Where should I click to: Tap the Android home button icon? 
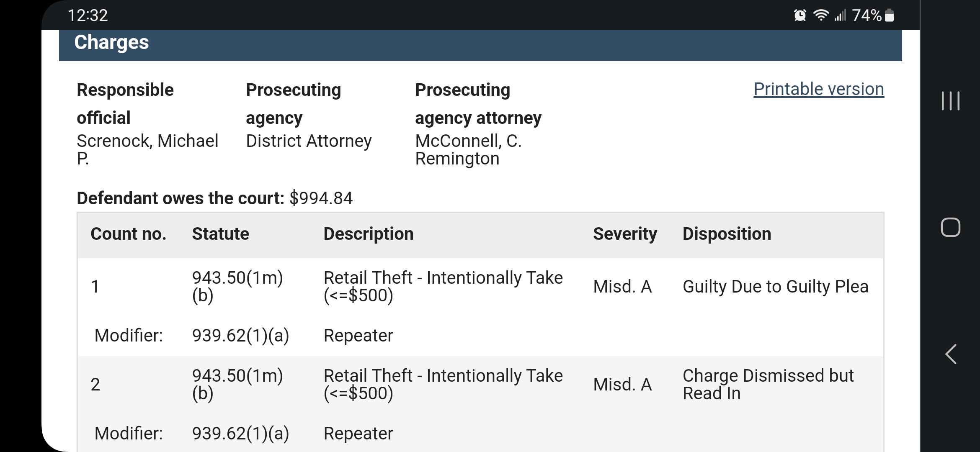tap(950, 227)
